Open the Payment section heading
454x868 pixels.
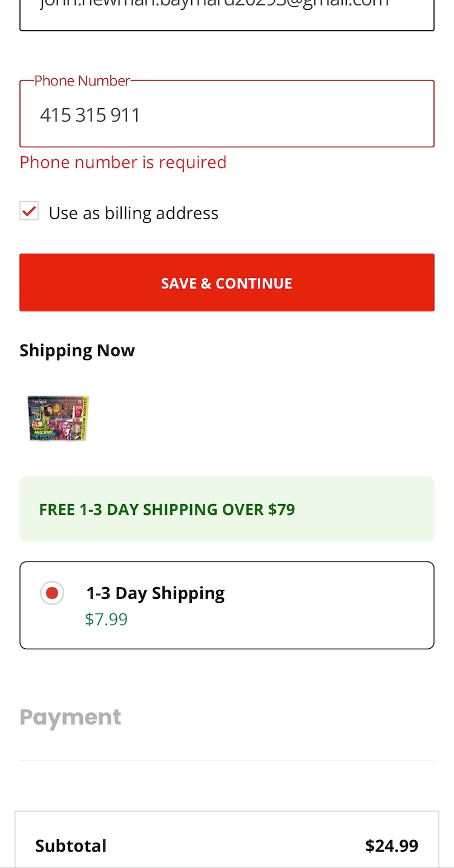70,717
